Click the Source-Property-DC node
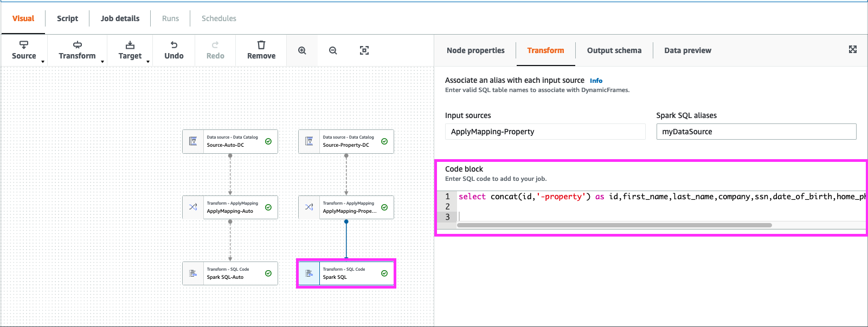Screen dimensions: 868x327 coord(346,141)
